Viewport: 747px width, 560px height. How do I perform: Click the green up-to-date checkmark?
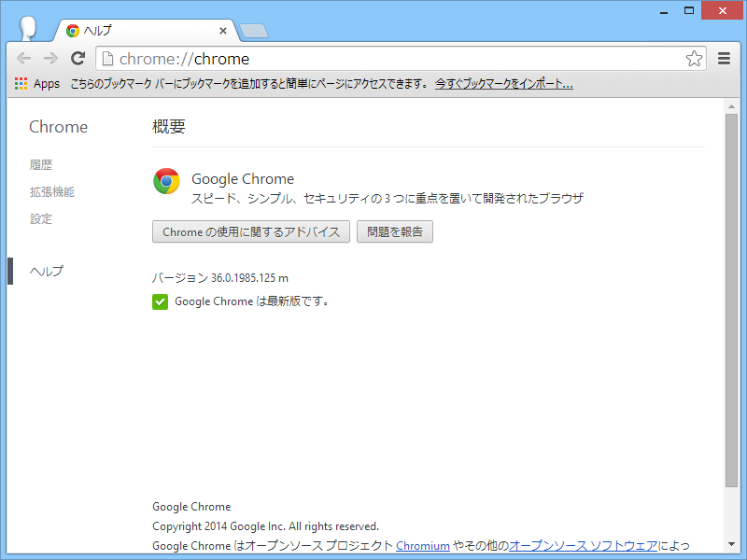161,301
